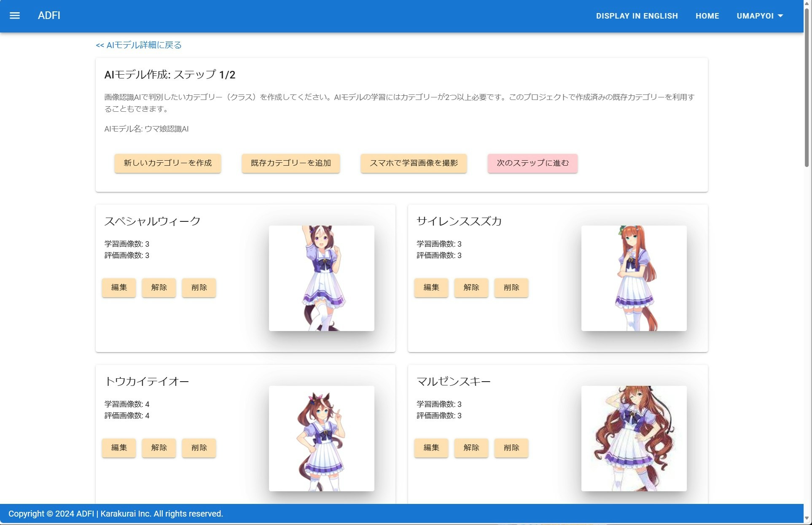
Task: Click 新しいカテゴリーを作成 button
Action: 167,163
